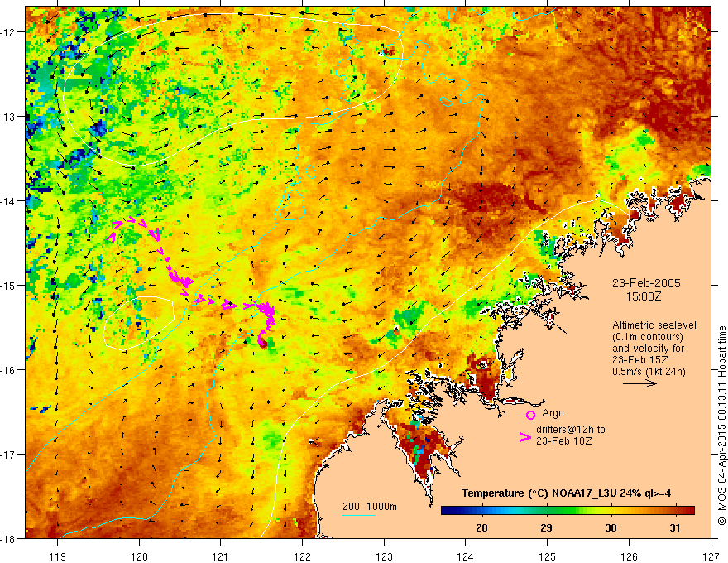This screenshot has height=563, width=728.
Task: Click the latitude axis label -18
Action: pyautogui.click(x=10, y=539)
